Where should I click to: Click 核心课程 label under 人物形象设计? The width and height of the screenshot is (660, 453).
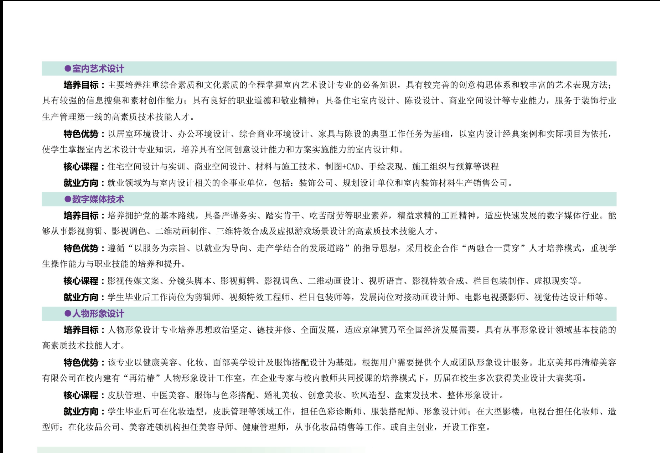click(x=83, y=394)
